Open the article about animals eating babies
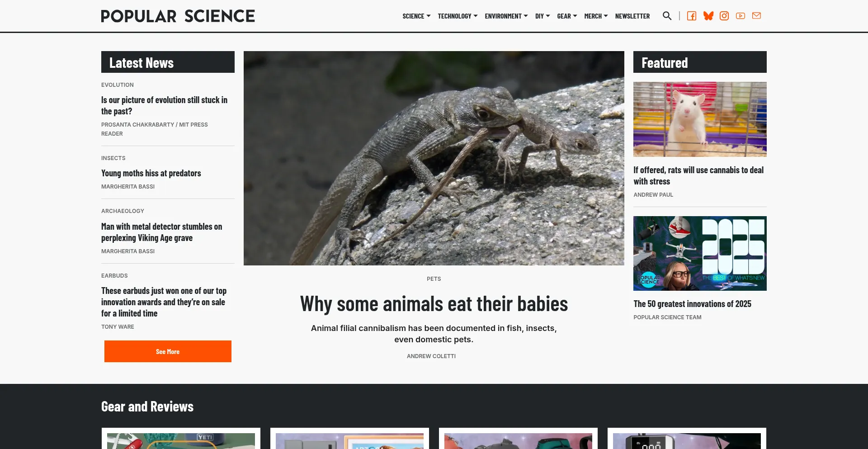 tap(434, 303)
